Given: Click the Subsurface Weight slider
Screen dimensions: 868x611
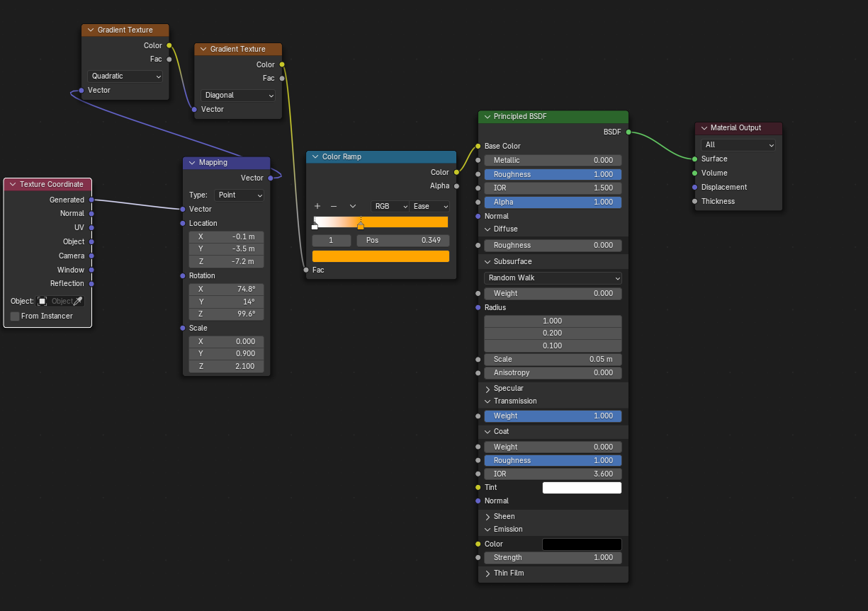Looking at the screenshot, I should (553, 293).
